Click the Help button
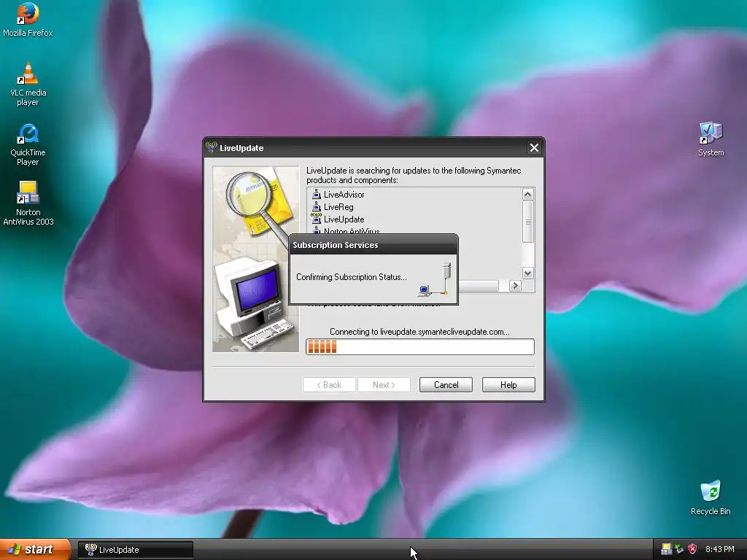747x560 pixels. pos(508,385)
